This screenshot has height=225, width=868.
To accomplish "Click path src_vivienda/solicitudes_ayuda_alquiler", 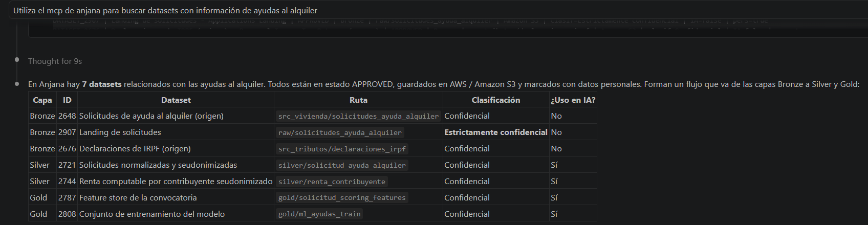I will point(358,116).
